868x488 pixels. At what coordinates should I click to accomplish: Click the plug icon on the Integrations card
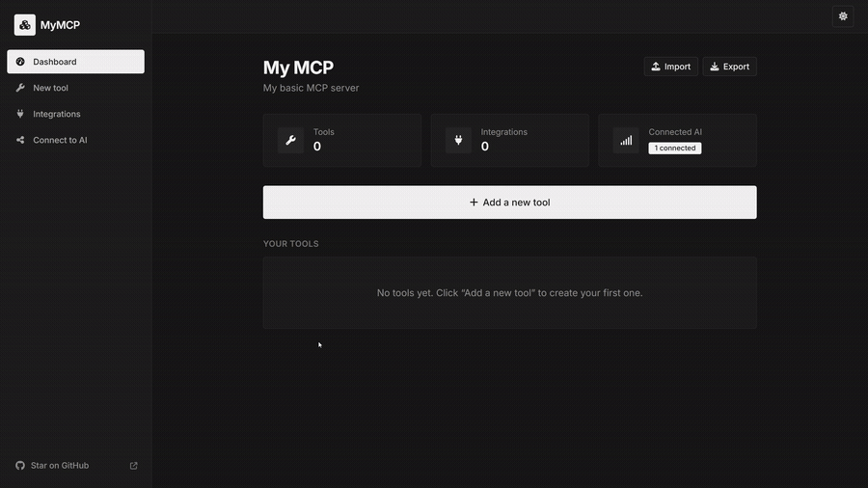click(x=458, y=140)
